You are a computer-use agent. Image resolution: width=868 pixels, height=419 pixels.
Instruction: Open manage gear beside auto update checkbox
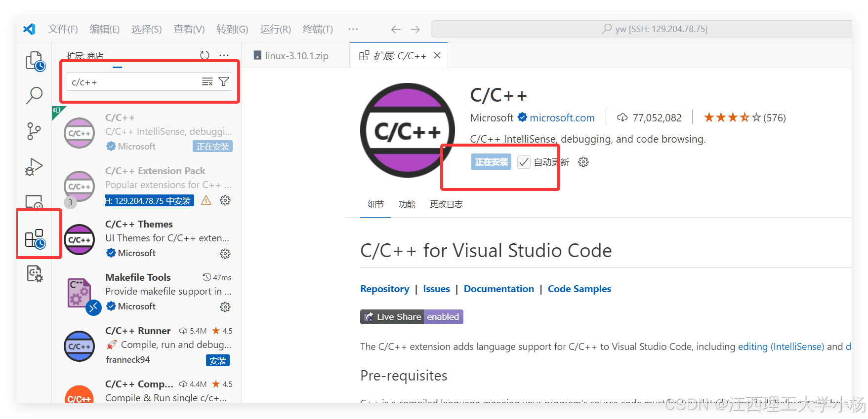tap(583, 162)
